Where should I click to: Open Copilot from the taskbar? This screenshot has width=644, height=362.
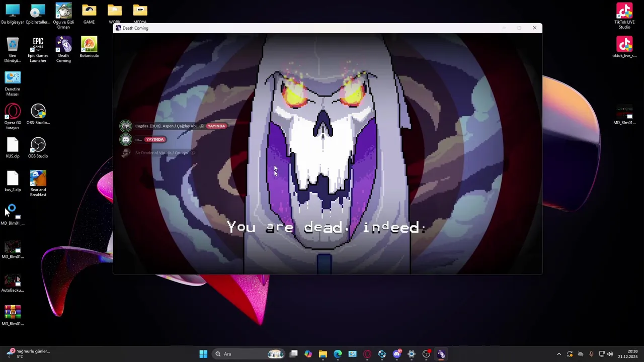(x=308, y=354)
